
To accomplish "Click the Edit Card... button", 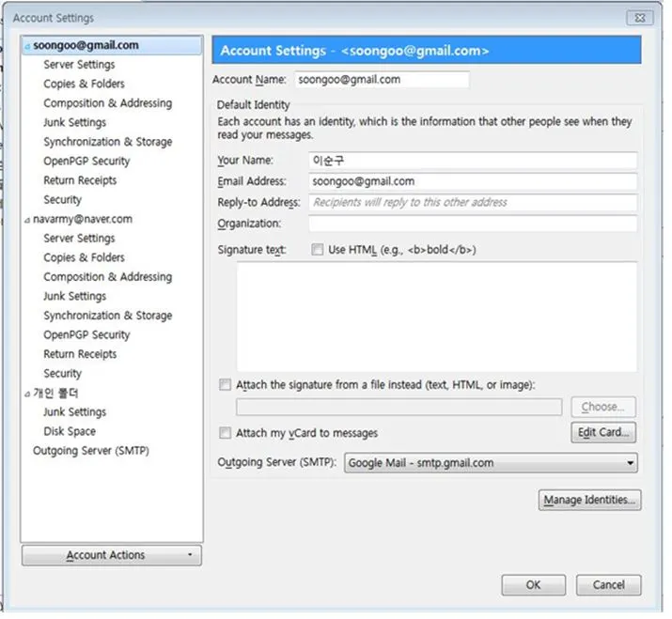I will tap(603, 432).
